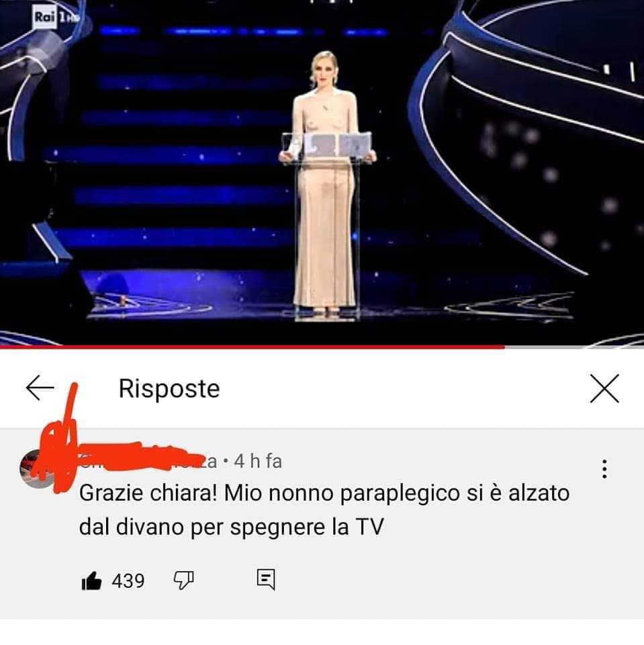Go back using the left arrow

point(40,388)
